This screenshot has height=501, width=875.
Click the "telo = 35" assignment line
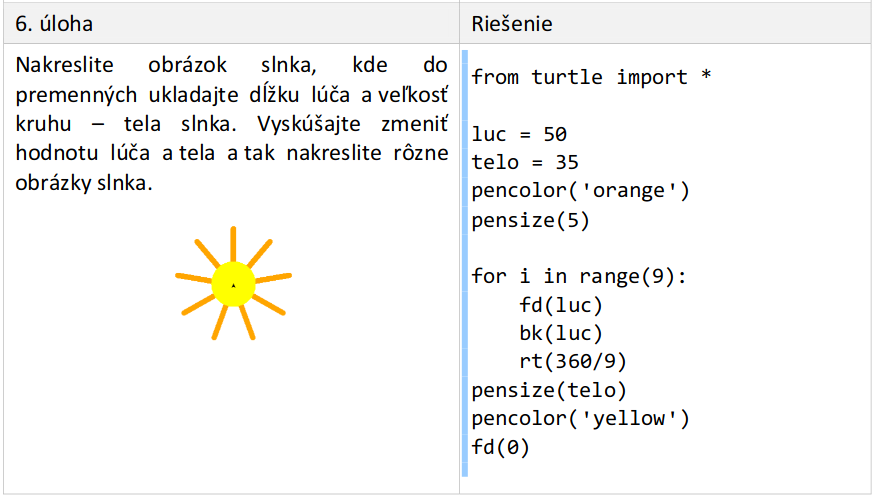[525, 162]
